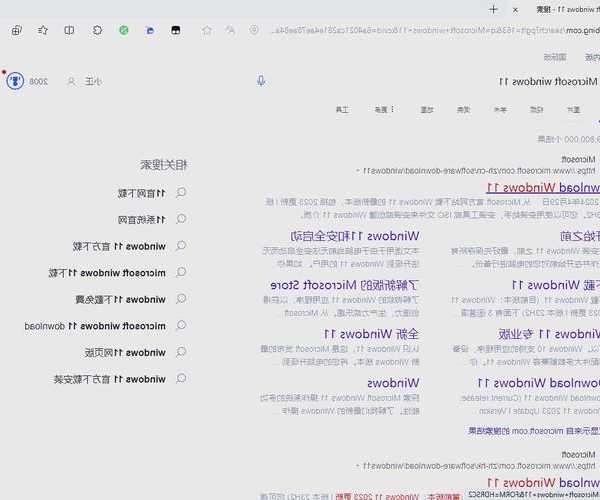The image size is (600, 500).
Task: Switch to the 图片 search tab
Action: [x=573, y=109]
